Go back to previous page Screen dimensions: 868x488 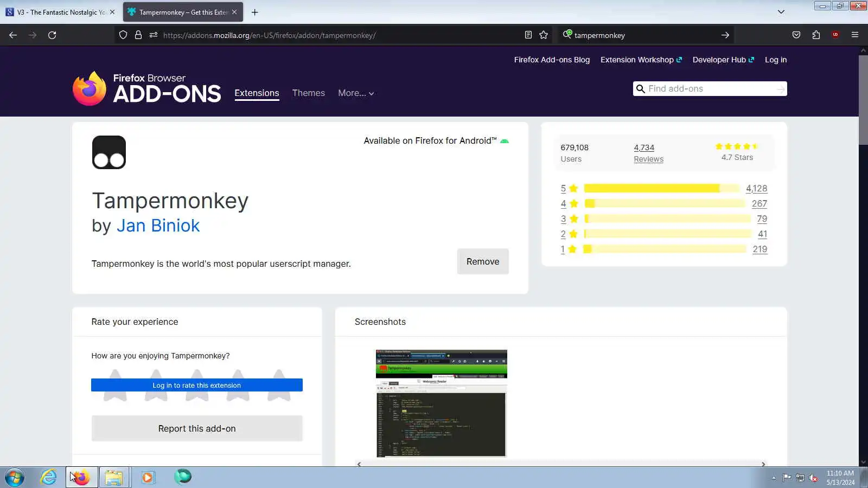click(13, 35)
